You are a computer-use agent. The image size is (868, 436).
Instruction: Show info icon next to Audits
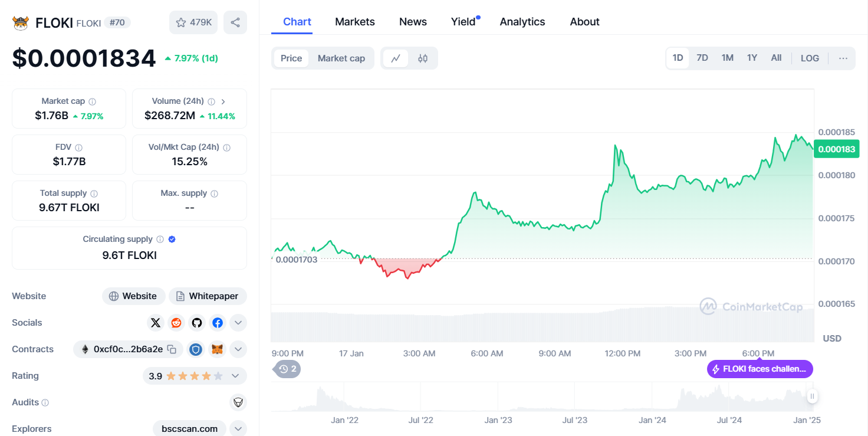(x=45, y=403)
